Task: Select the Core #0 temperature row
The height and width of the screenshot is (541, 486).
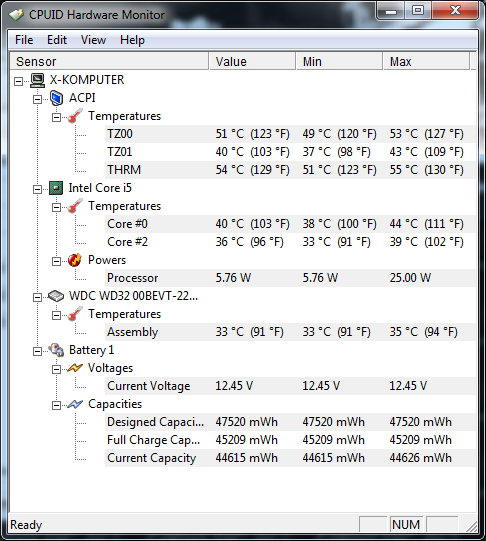Action: 290,224
